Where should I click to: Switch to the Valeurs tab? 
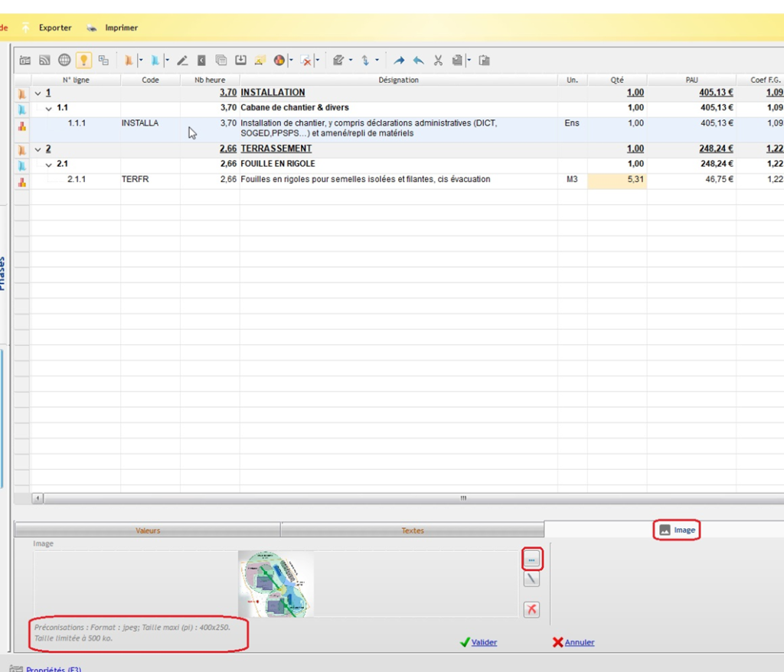pos(148,530)
